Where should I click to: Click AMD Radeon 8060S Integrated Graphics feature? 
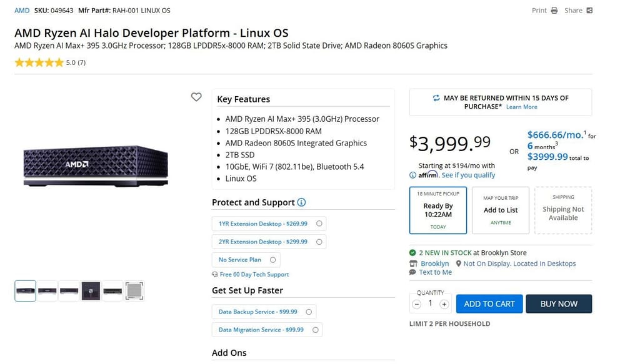(296, 143)
